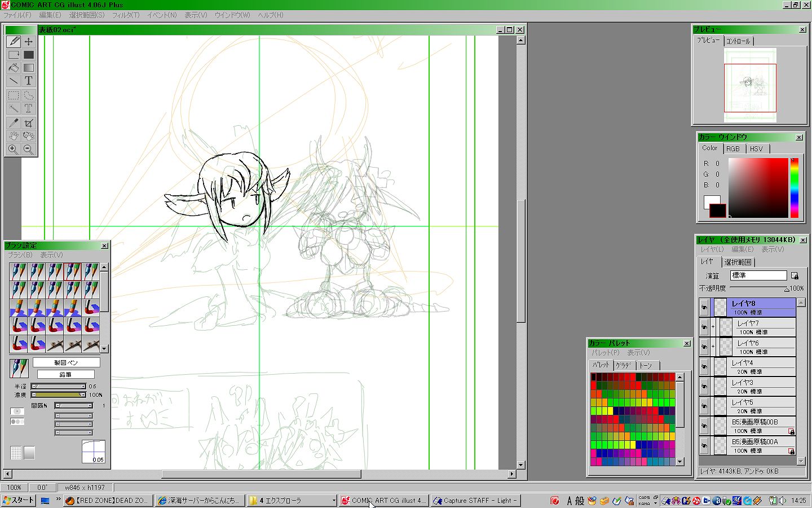Click the layer opacity 不透明度 slider
The width and height of the screenshot is (812, 508).
point(759,288)
